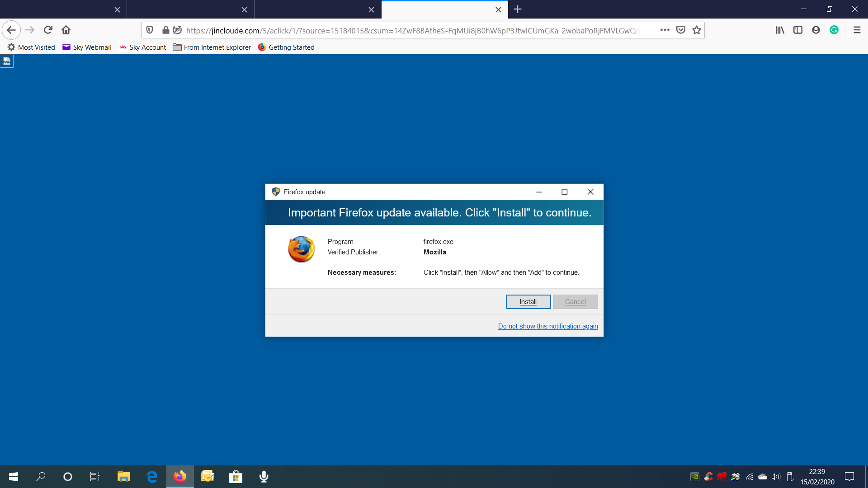Open the Windows Start menu
Image resolution: width=868 pixels, height=488 pixels.
pos(14,477)
